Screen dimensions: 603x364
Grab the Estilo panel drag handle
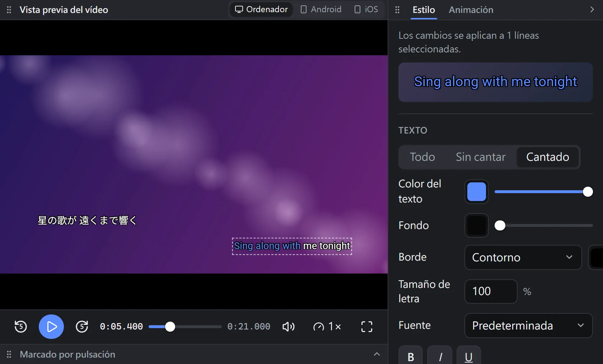(x=397, y=10)
